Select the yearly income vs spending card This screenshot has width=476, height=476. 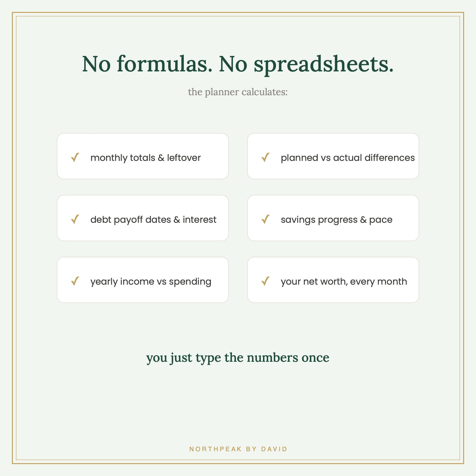coord(143,280)
